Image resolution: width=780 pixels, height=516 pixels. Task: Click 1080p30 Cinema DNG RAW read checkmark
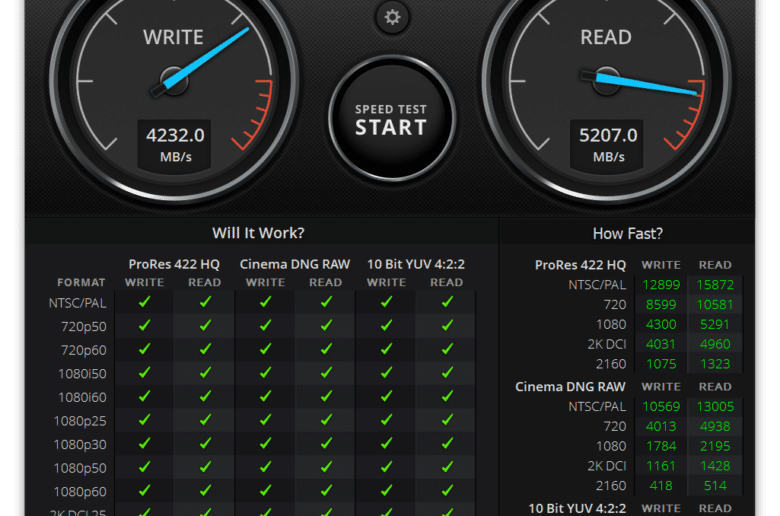coord(326,443)
